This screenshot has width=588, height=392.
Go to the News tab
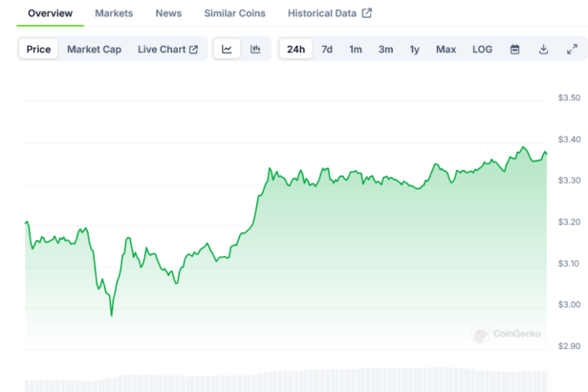(x=168, y=13)
